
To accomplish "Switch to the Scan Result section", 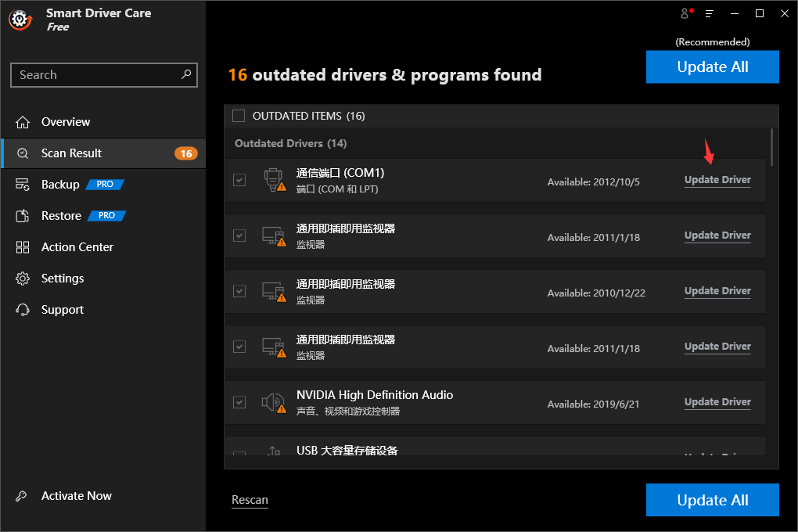I will (104, 153).
